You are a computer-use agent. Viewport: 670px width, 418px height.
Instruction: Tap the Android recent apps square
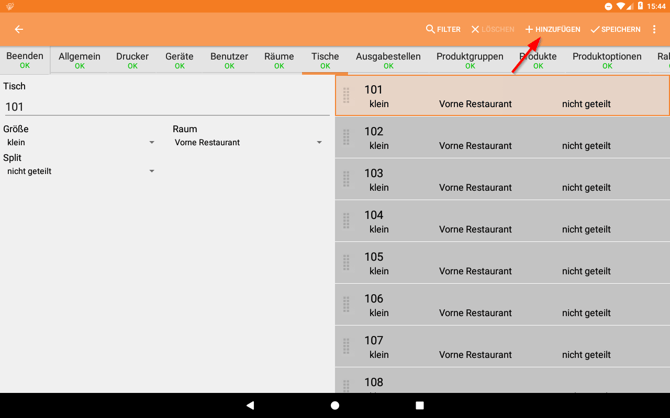click(420, 405)
